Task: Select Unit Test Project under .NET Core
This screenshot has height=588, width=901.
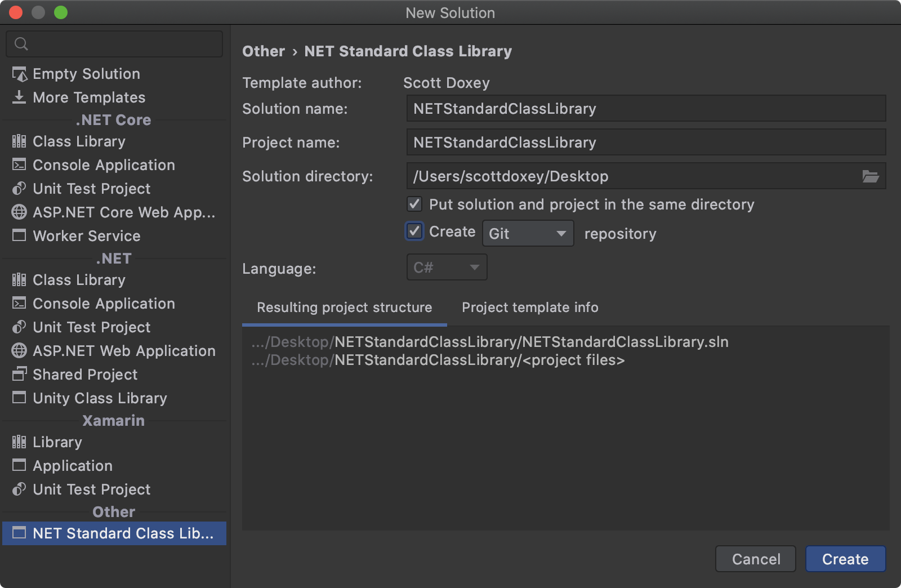Action: pos(114,189)
